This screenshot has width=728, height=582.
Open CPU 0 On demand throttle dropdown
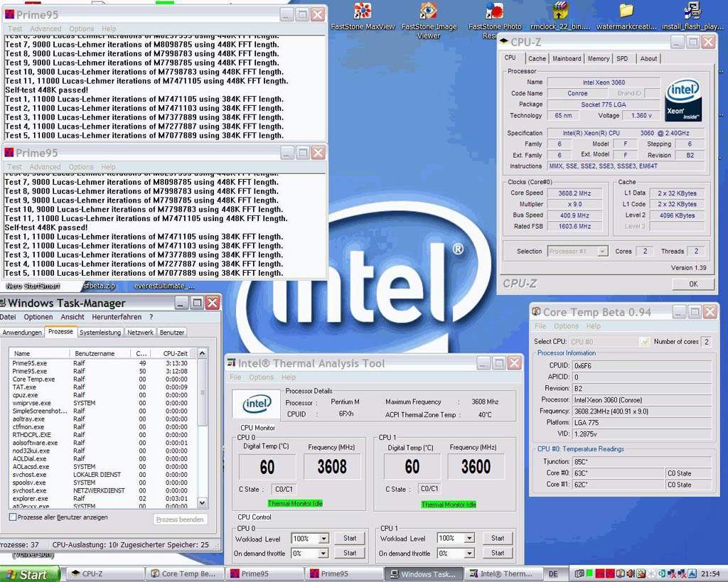323,554
